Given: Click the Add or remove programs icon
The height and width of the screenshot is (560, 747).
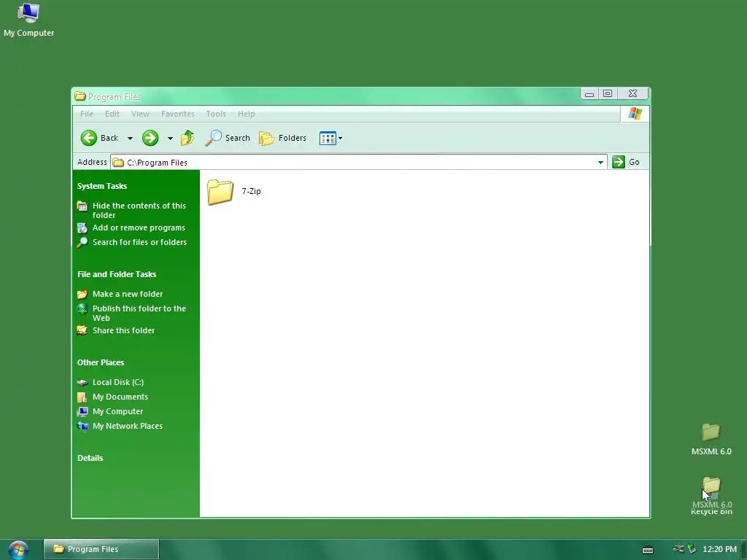Looking at the screenshot, I should pyautogui.click(x=82, y=227).
